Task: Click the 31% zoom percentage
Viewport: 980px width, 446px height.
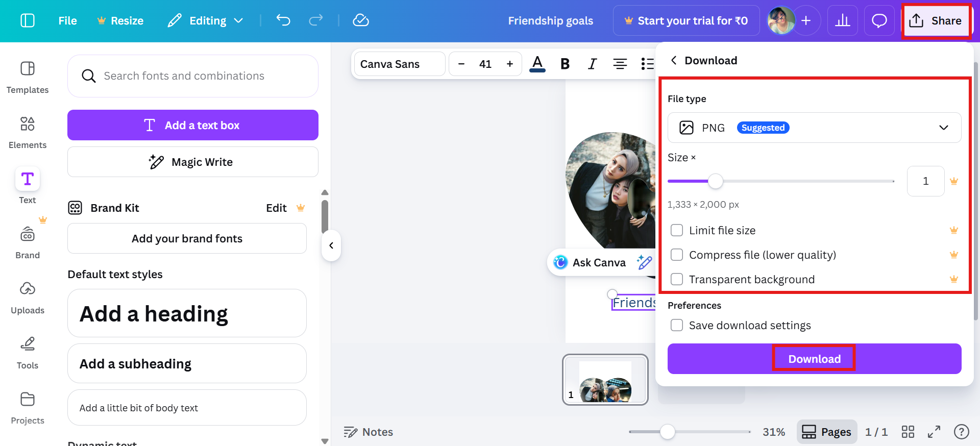Action: pyautogui.click(x=774, y=432)
